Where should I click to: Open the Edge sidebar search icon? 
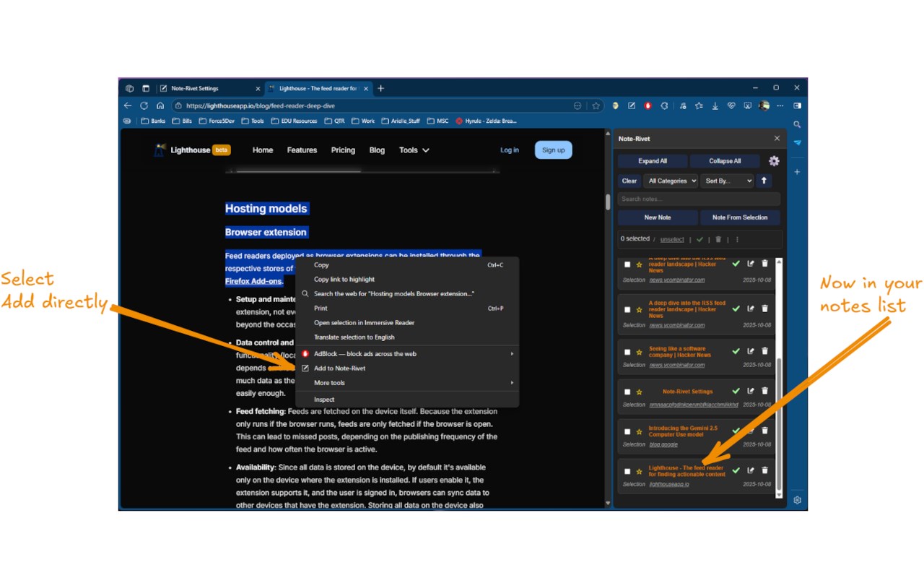(798, 124)
